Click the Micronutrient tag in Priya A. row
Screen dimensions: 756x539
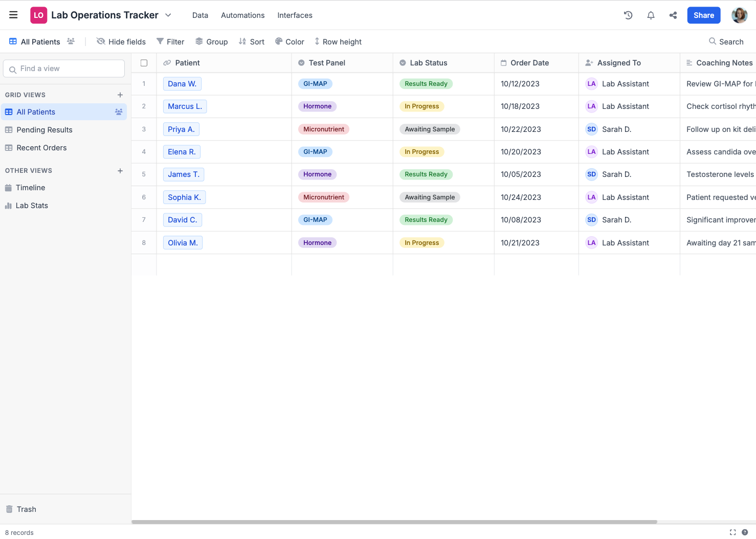324,129
